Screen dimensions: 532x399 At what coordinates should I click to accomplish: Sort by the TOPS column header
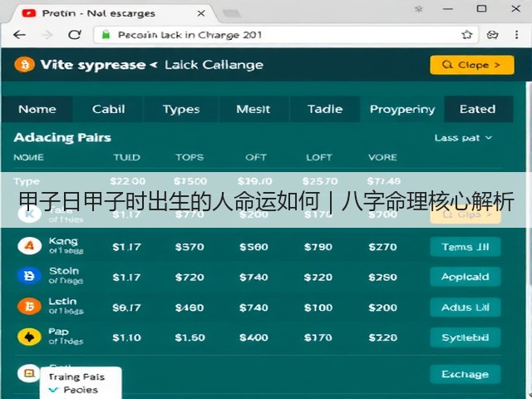point(190,157)
